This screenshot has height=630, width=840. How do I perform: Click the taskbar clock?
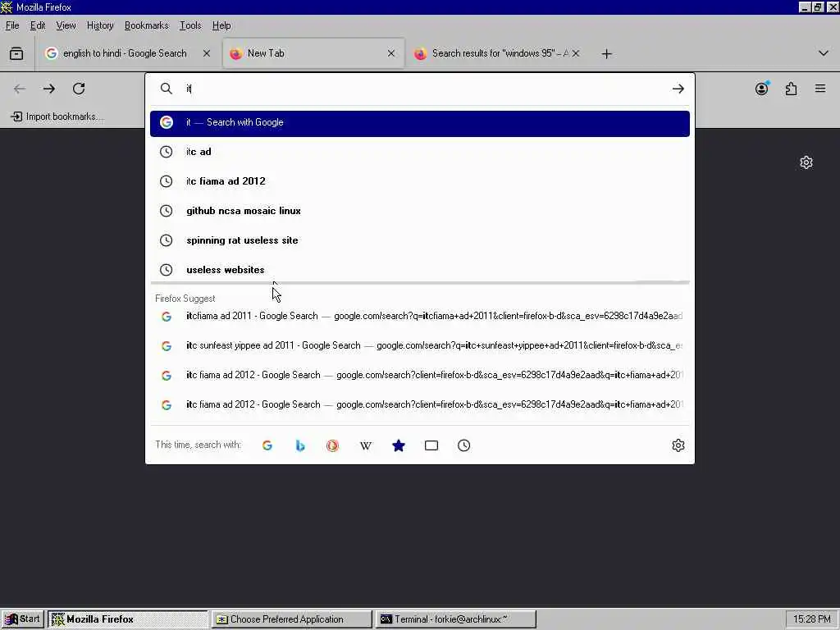pos(811,619)
